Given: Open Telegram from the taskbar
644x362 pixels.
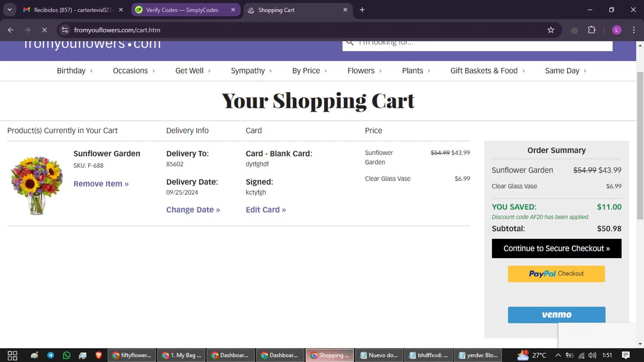Looking at the screenshot, I should [x=51, y=355].
